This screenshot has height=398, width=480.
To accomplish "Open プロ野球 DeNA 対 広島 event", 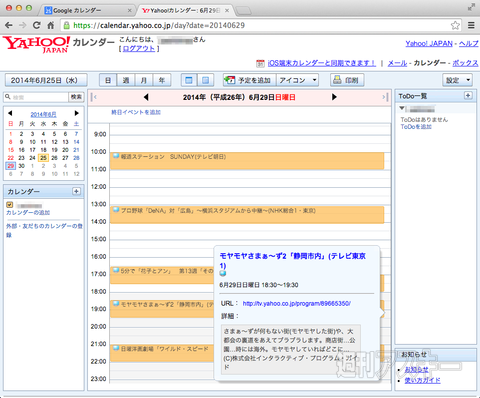I will click(247, 215).
